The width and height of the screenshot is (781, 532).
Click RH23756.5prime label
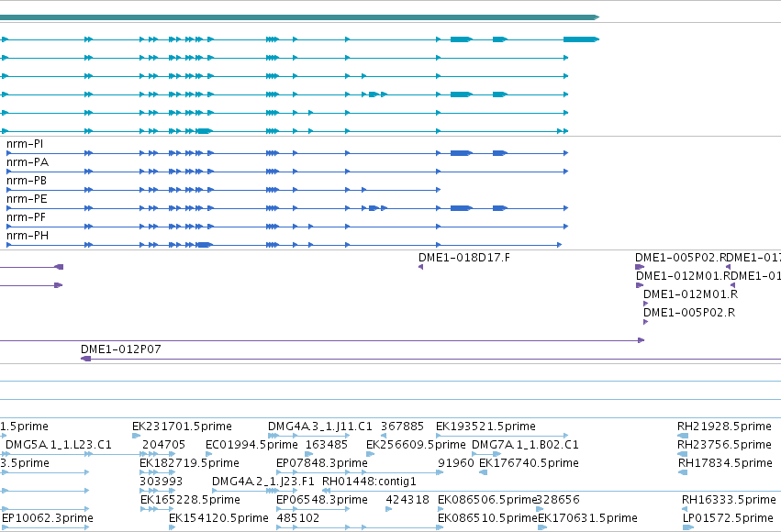click(724, 445)
